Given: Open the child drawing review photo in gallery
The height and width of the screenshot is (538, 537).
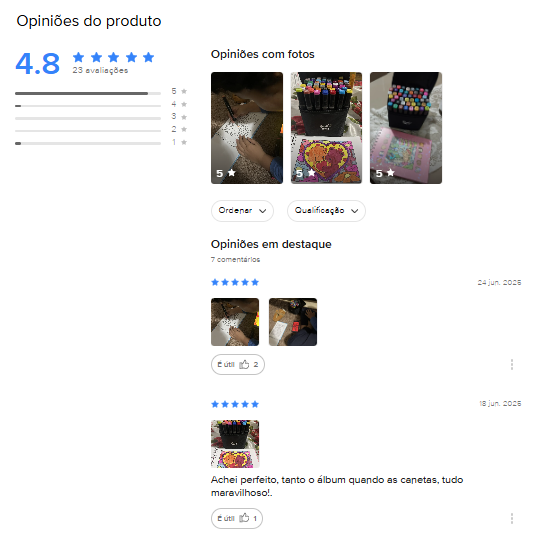Looking at the screenshot, I should pyautogui.click(x=247, y=128).
